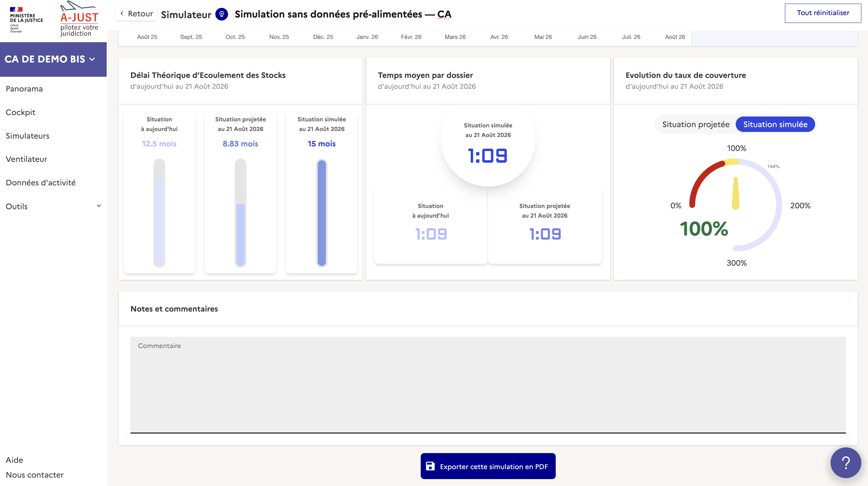Expand the CA DE DEMO BIS selector
Image resolution: width=868 pixels, height=486 pixels.
[x=50, y=59]
